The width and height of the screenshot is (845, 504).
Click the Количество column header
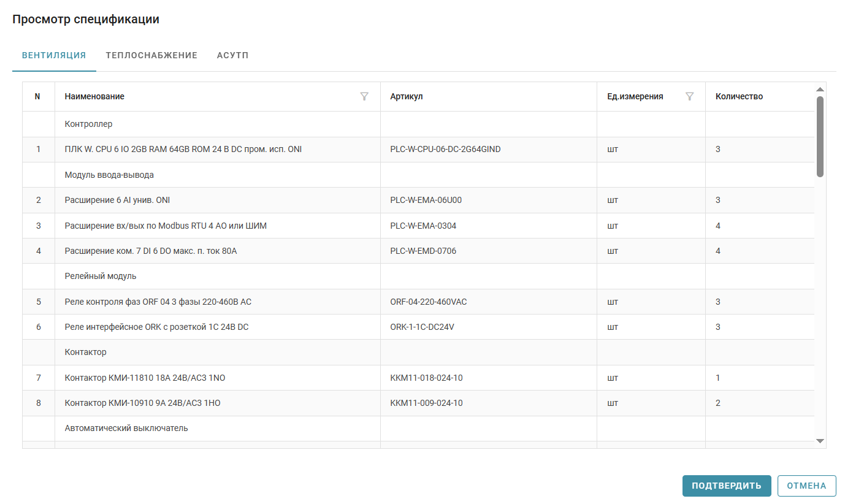(x=739, y=96)
